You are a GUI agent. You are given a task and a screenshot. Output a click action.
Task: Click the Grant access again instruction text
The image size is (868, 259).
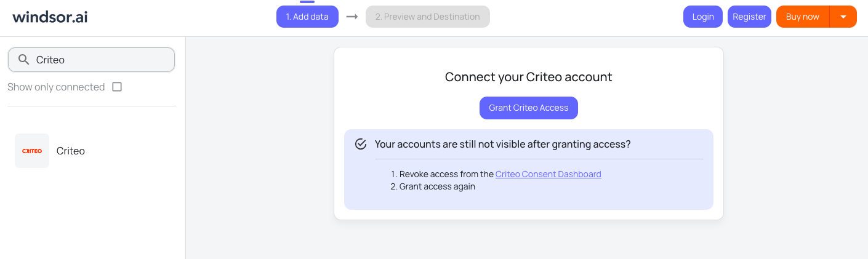[437, 186]
